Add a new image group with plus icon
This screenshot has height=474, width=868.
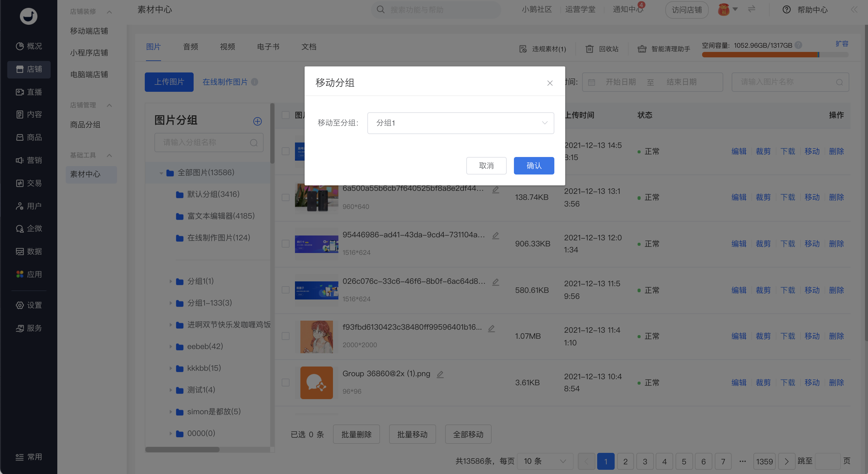(258, 121)
